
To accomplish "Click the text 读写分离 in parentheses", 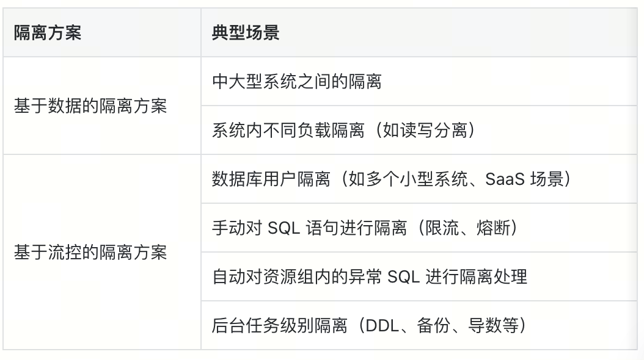I will pyautogui.click(x=434, y=131).
